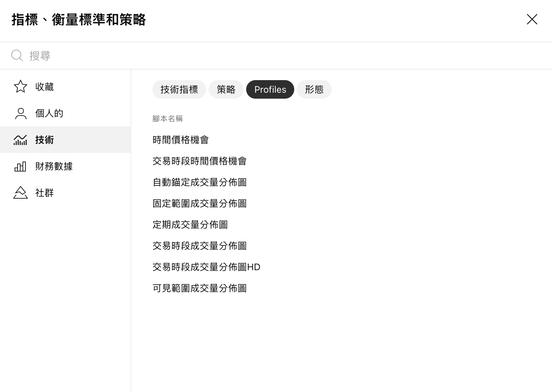This screenshot has width=552, height=392.
Task: Choose 可見範圍成交量分佈圖 script
Action: tap(199, 288)
